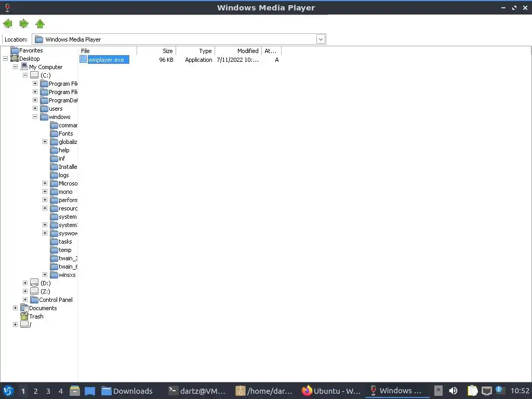Sort by the File column header
The height and width of the screenshot is (399, 532).
point(108,51)
